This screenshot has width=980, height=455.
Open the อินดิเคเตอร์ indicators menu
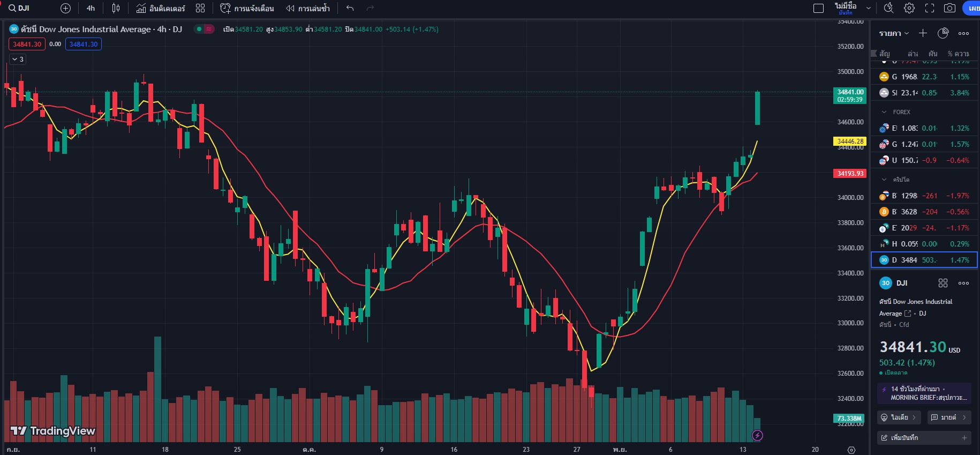click(161, 8)
